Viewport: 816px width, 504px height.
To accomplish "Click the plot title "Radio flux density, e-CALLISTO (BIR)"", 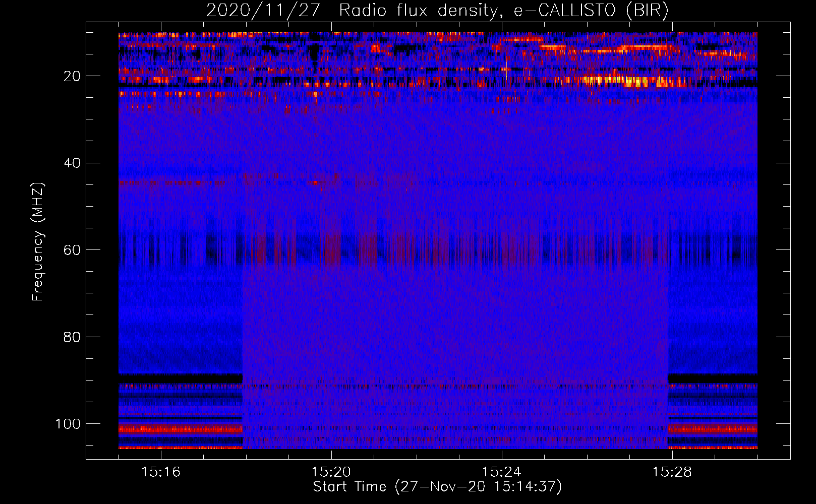I will [503, 10].
